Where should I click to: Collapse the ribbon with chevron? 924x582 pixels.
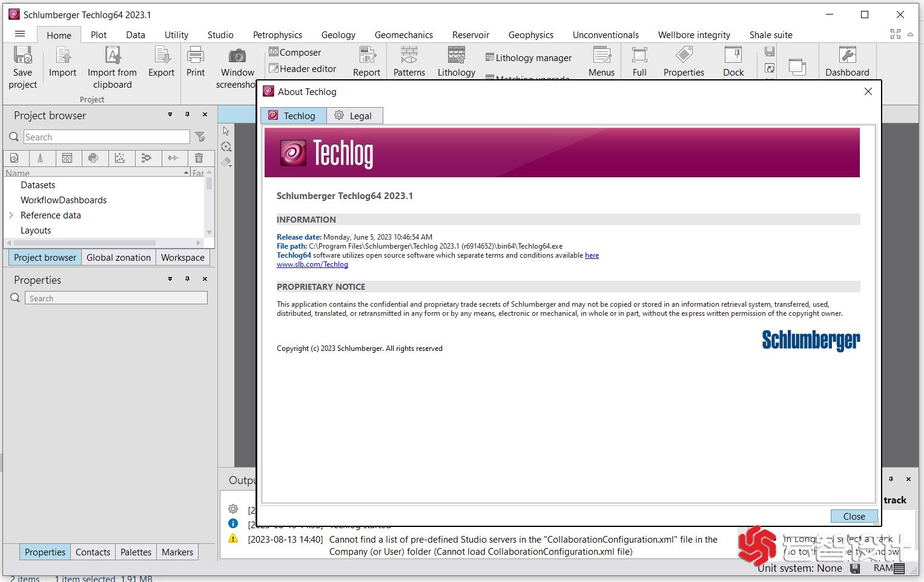click(x=910, y=34)
